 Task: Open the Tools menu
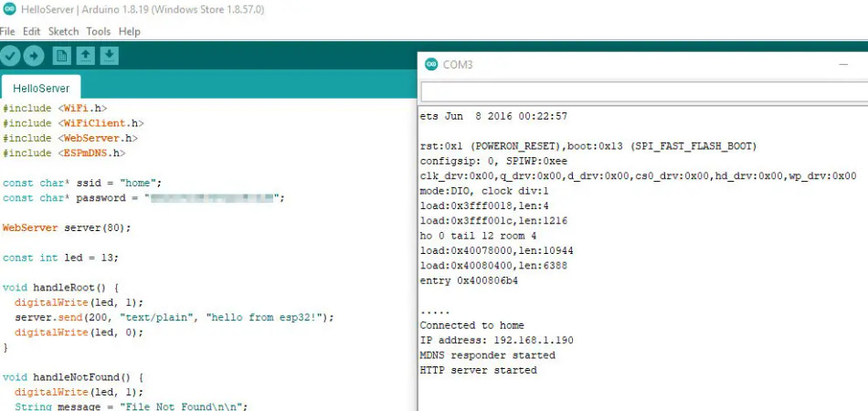pyautogui.click(x=98, y=31)
